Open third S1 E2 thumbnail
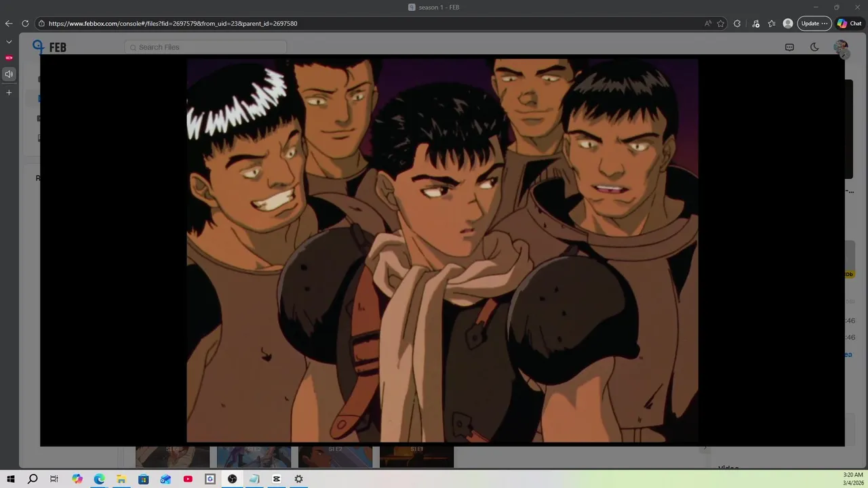This screenshot has height=488, width=868. click(x=335, y=457)
